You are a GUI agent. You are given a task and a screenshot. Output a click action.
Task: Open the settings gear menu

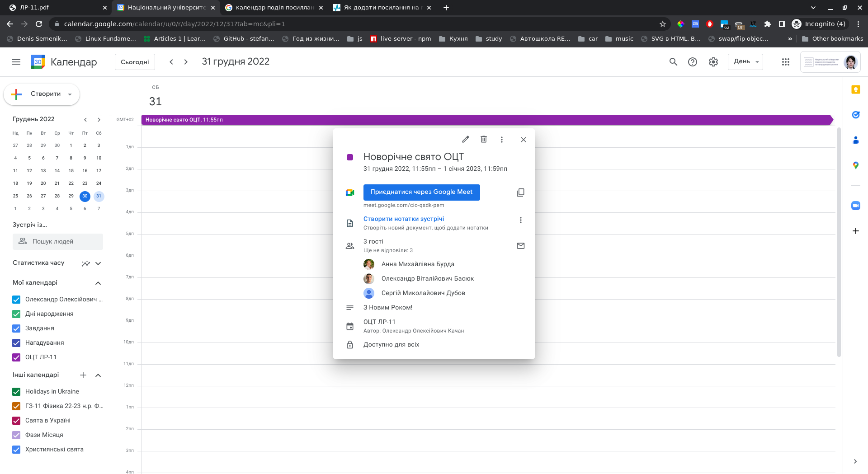pyautogui.click(x=713, y=62)
